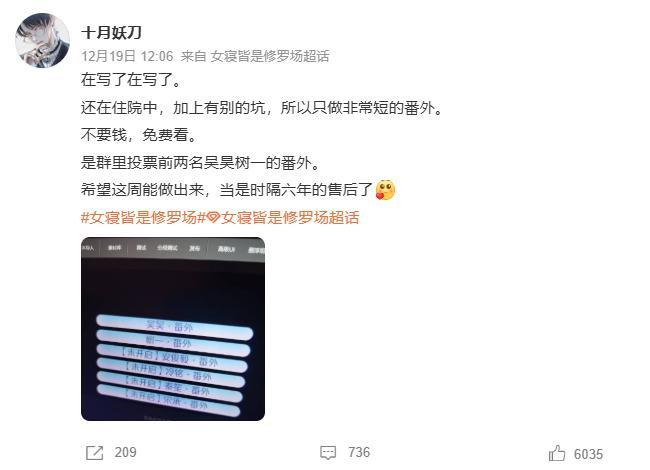
Task: Open the attached image's dark upper area
Action: 173,286
